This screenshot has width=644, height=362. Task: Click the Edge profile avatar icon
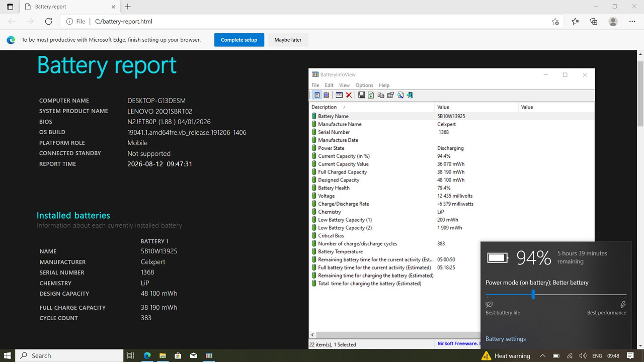coord(613,22)
